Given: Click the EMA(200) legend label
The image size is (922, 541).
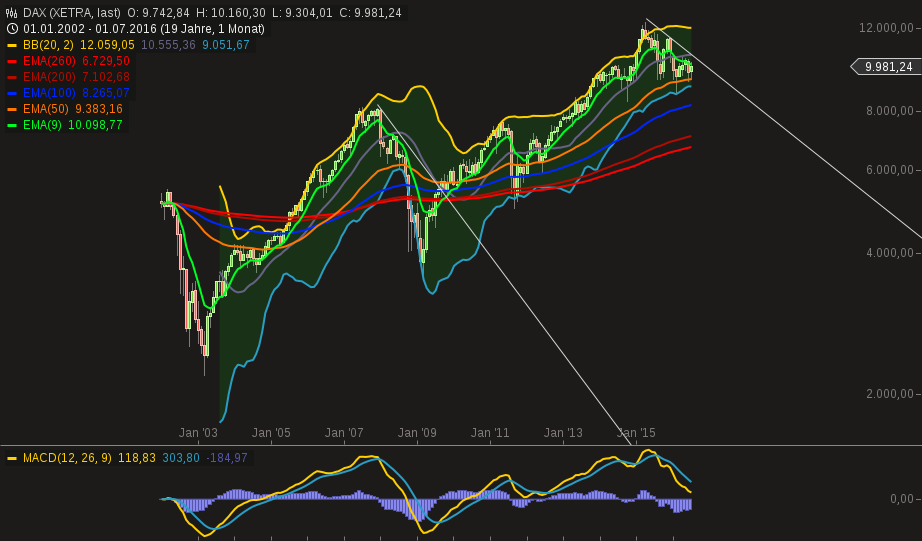Looking at the screenshot, I should [49, 76].
